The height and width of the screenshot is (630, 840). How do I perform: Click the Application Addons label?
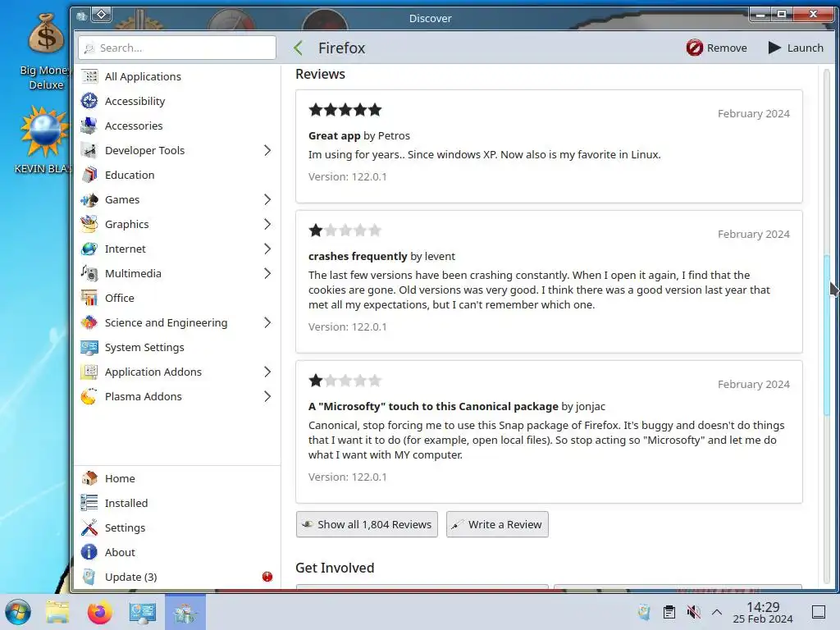(x=153, y=372)
